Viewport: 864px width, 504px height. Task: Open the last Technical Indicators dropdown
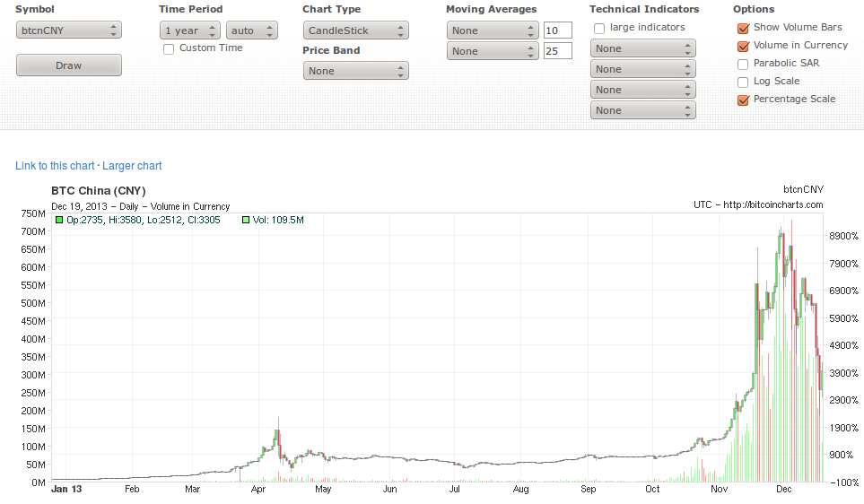[642, 110]
